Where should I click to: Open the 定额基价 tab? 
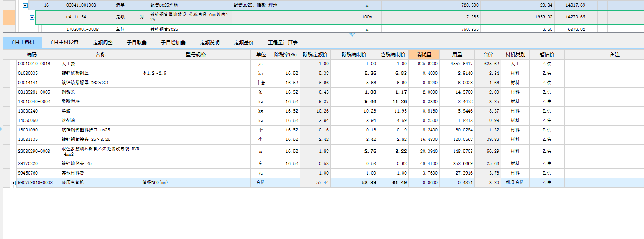(x=244, y=43)
